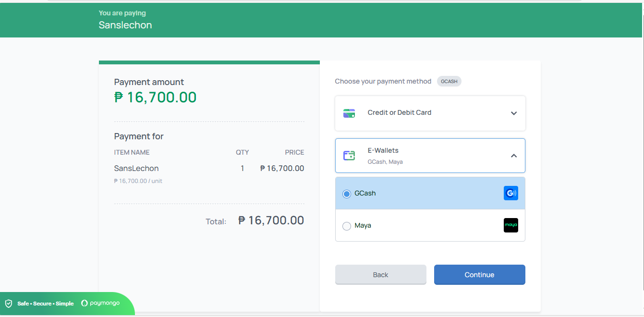Open the Credit or Debit Card chevron dropdown
The image size is (644, 317).
513,113
